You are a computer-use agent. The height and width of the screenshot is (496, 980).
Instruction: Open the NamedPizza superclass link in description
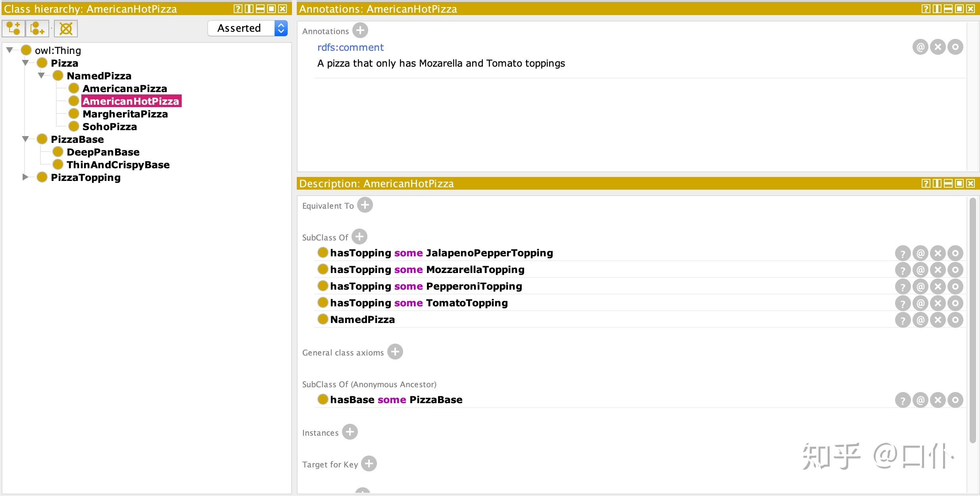[x=362, y=319]
